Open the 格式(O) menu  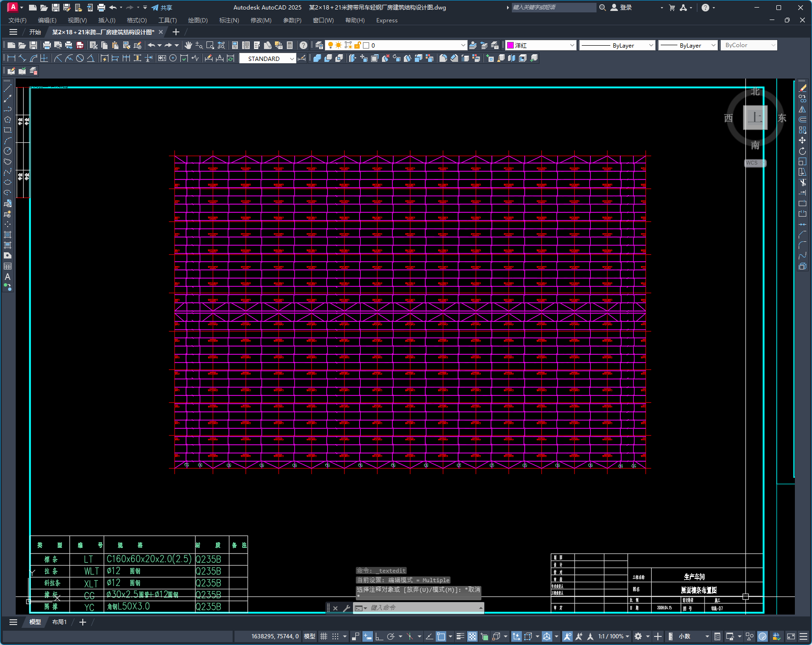coord(137,20)
